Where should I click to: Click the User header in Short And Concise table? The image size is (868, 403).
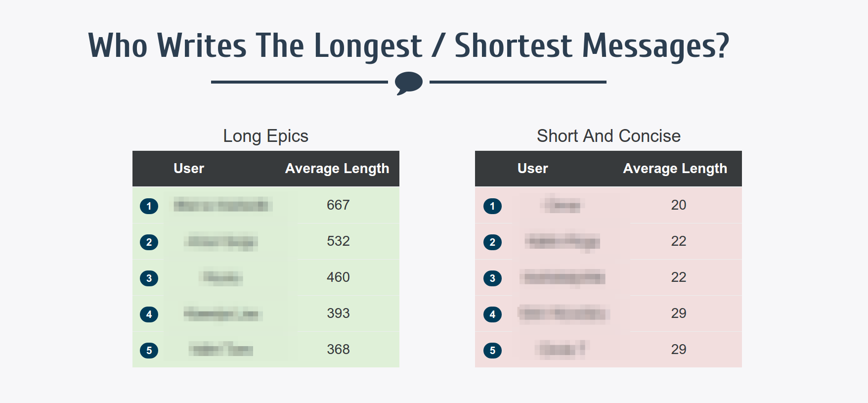[x=532, y=169]
